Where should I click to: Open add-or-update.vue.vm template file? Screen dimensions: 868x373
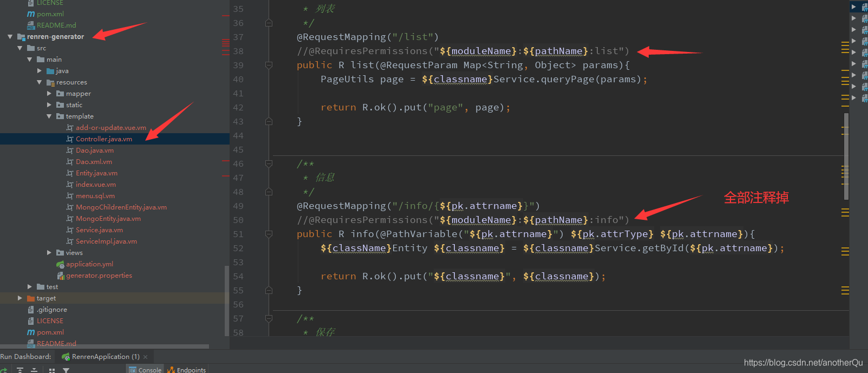pyautogui.click(x=111, y=128)
